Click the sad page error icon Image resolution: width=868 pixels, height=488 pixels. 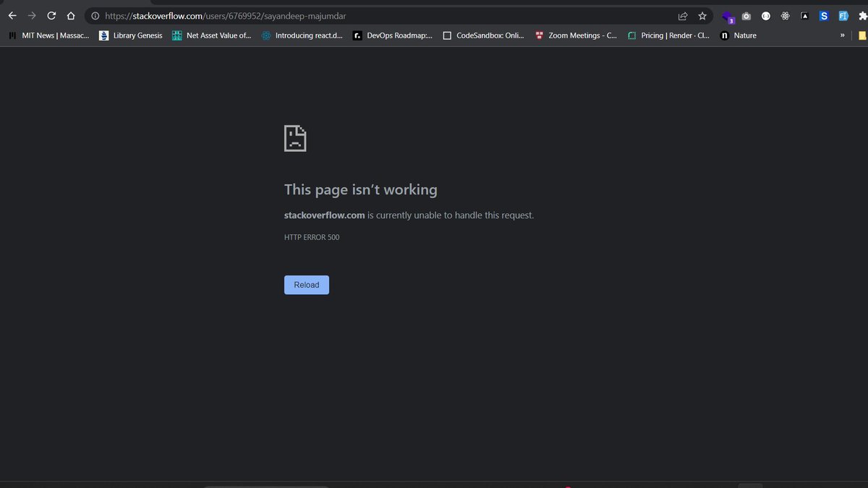click(295, 138)
